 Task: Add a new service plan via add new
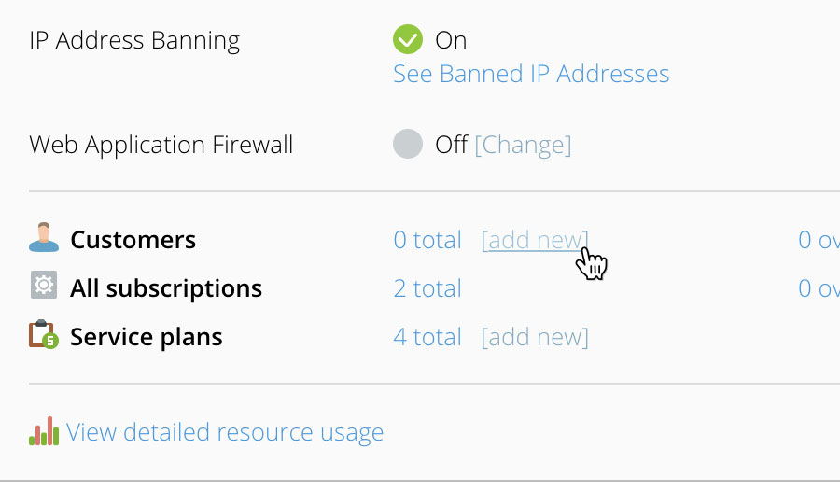click(x=535, y=338)
